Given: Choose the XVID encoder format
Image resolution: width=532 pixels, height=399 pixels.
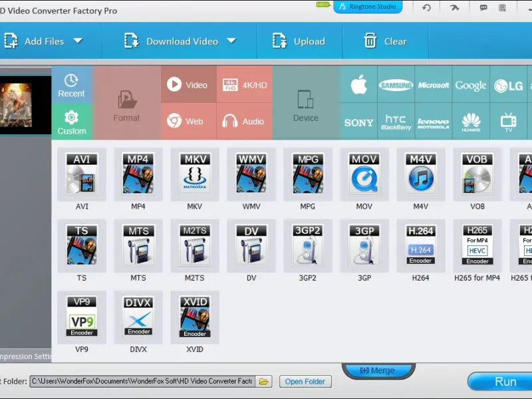Looking at the screenshot, I should [195, 317].
